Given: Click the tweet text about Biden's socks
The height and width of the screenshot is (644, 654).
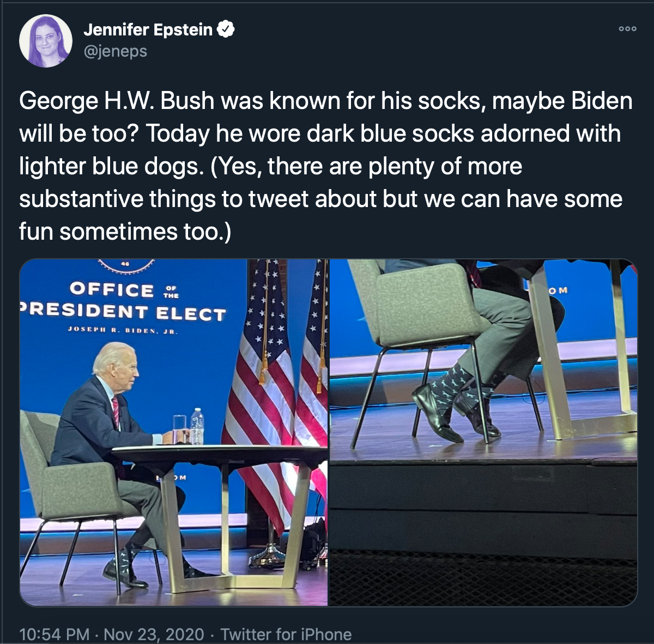Looking at the screenshot, I should coord(326,166).
